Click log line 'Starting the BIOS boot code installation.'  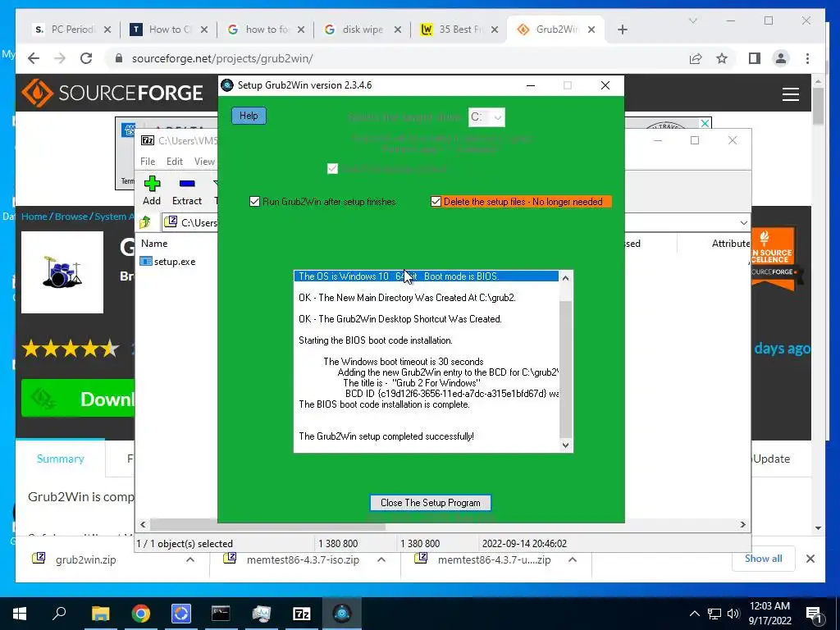(x=376, y=340)
